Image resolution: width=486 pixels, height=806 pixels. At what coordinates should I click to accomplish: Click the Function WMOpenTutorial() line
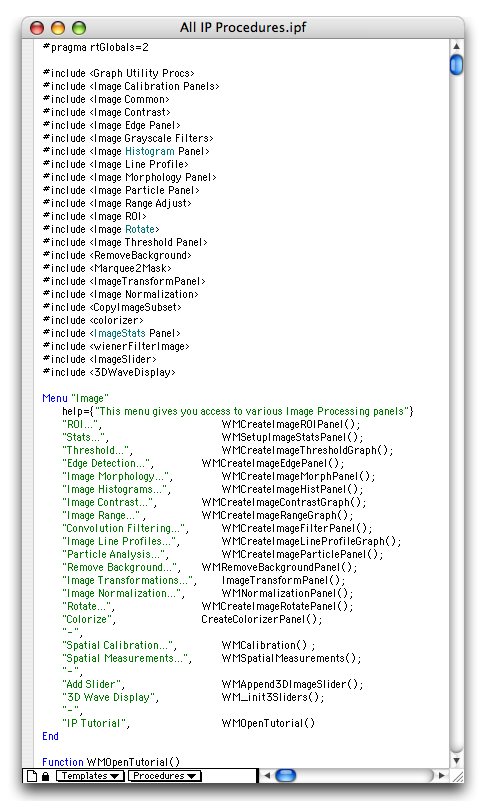[111, 762]
